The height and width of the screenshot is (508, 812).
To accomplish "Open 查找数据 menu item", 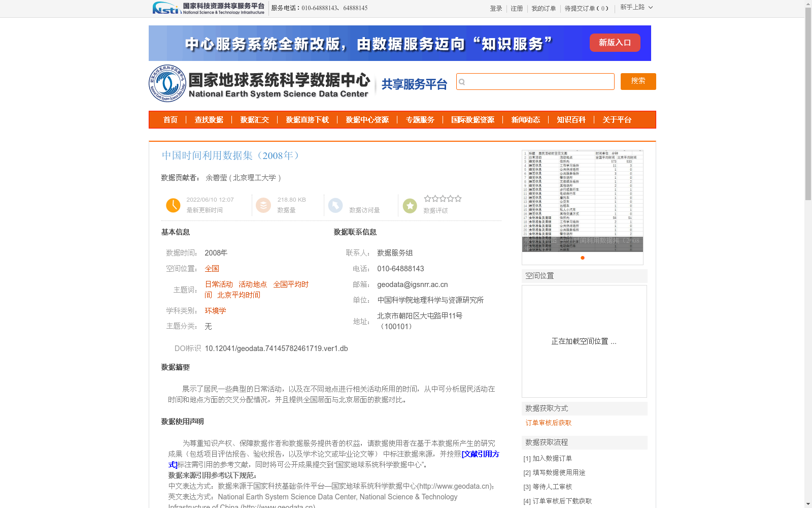I will click(x=209, y=120).
